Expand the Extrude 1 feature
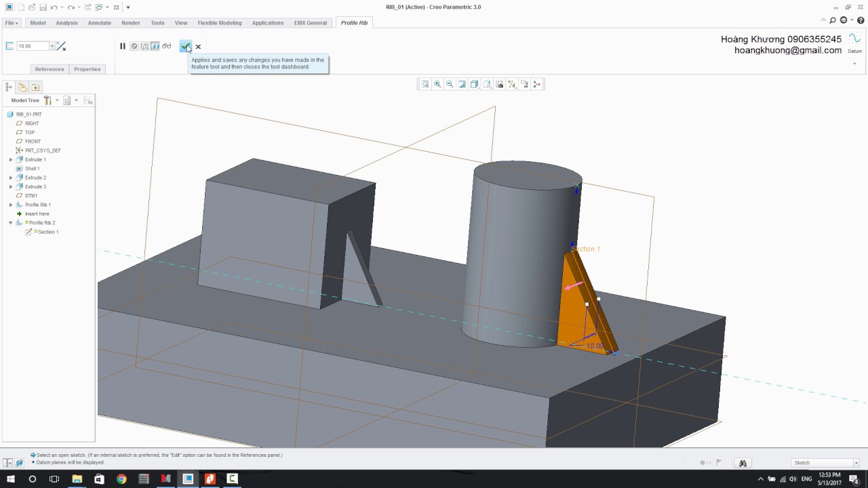This screenshot has width=868, height=488. (11, 160)
